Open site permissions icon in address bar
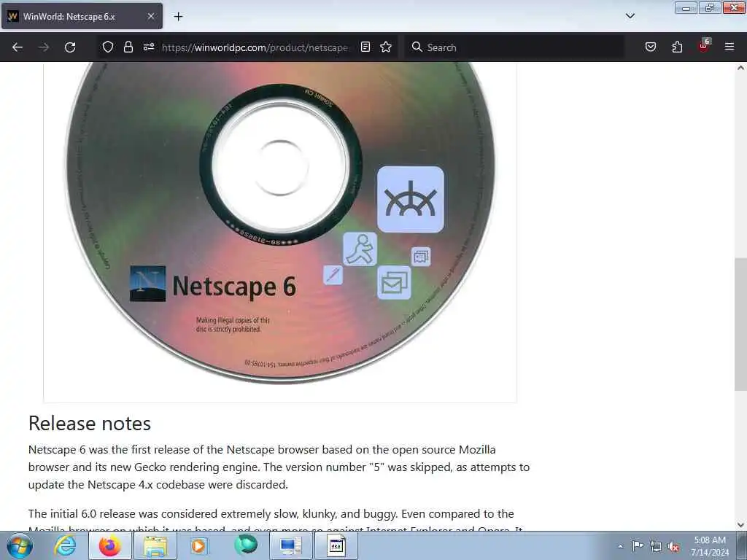747x560 pixels. click(149, 47)
